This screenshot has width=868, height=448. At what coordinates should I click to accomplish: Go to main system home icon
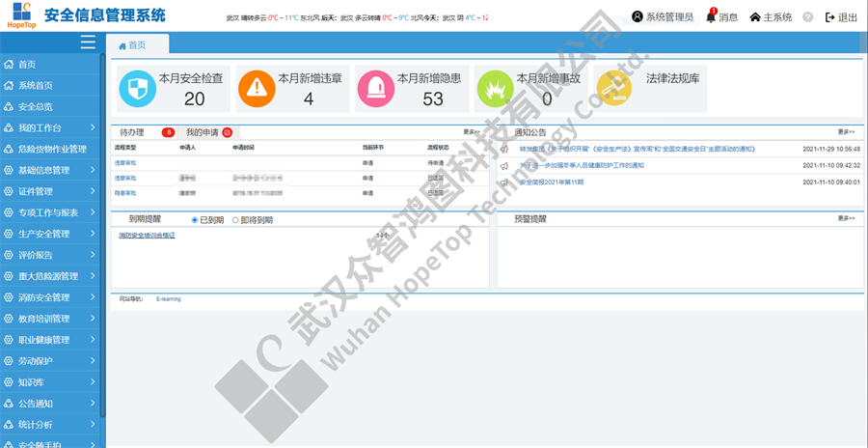(755, 17)
